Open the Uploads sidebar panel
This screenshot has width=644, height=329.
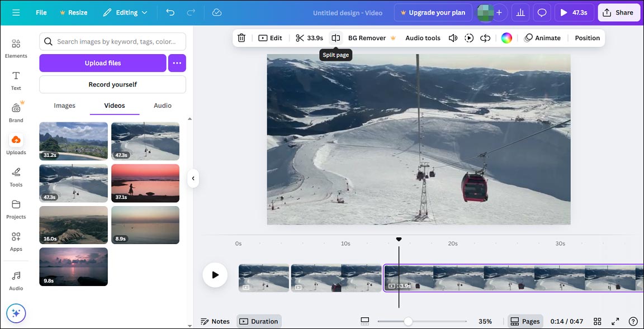(16, 145)
